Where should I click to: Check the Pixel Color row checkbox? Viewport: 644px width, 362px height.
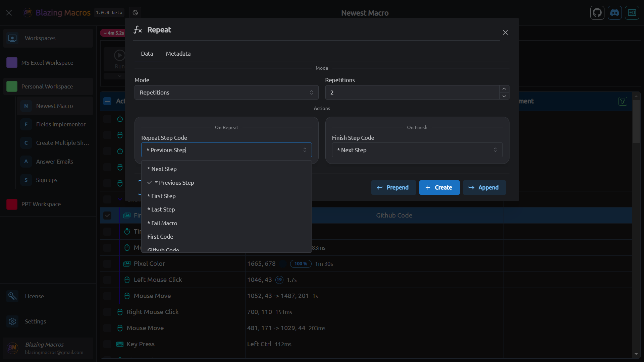(x=107, y=264)
